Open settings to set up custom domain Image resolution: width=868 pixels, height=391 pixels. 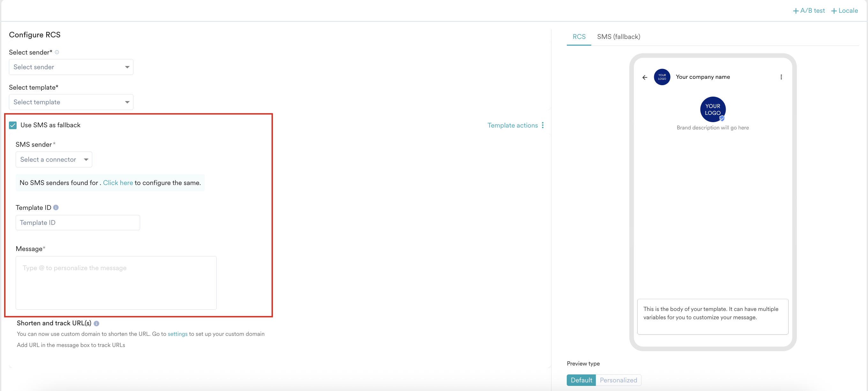tap(177, 334)
